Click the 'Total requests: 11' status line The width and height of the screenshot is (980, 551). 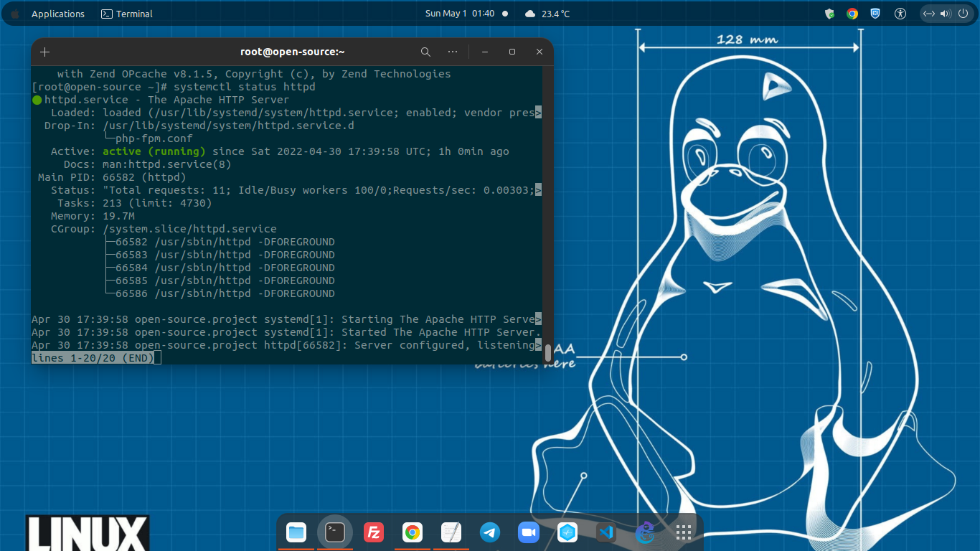[296, 190]
